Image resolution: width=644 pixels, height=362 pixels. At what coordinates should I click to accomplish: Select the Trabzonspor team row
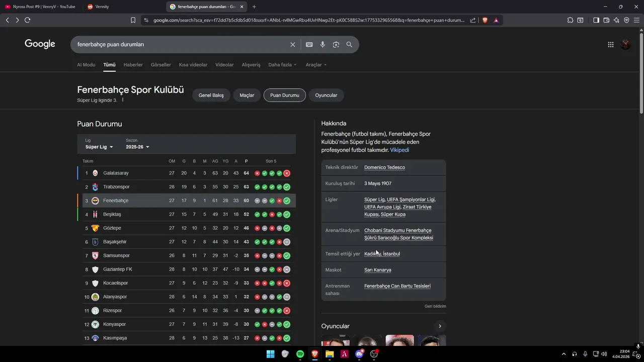(186, 187)
